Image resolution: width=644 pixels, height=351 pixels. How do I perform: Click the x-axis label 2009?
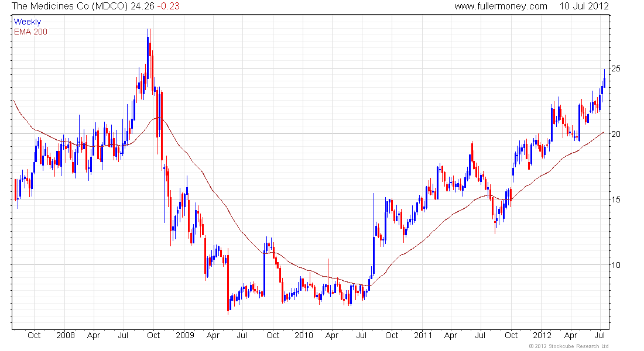[185, 335]
